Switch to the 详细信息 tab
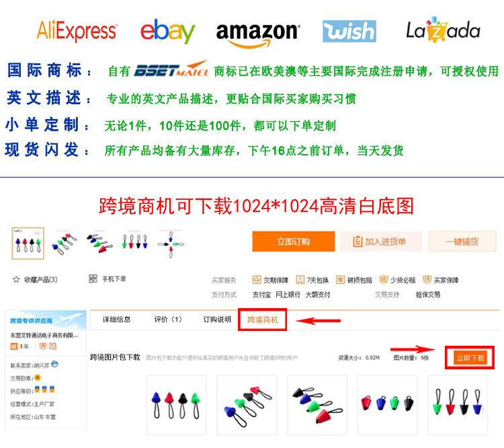 point(117,320)
